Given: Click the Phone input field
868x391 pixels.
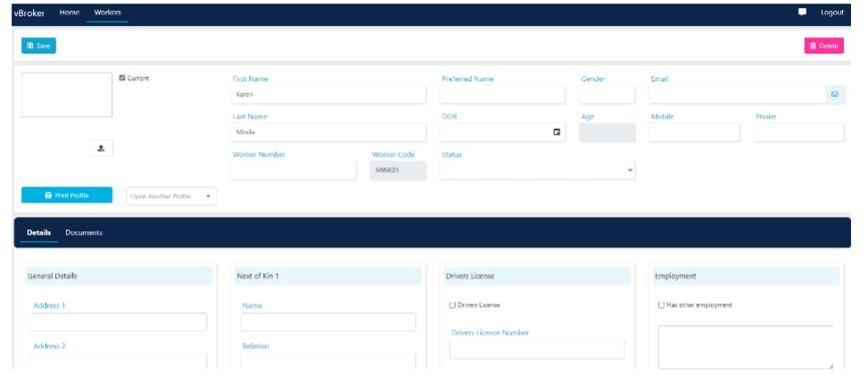Looking at the screenshot, I should tap(798, 132).
